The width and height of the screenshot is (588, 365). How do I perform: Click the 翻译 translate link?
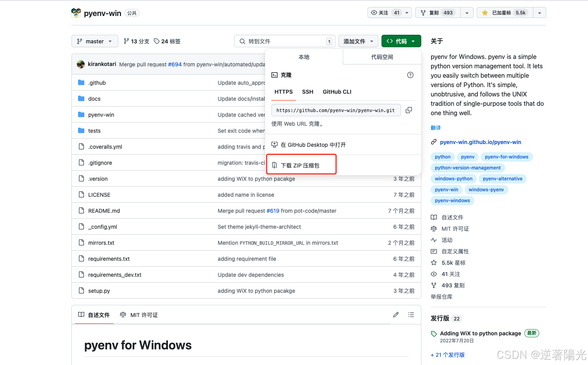(x=436, y=128)
